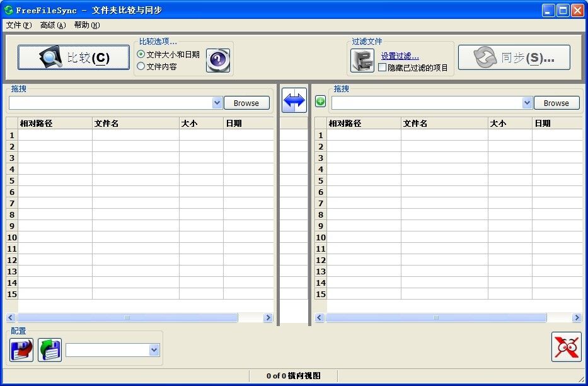The height and width of the screenshot is (386, 588).
Task: Click left pane scroll-left arrow
Action: pyautogui.click(x=11, y=318)
